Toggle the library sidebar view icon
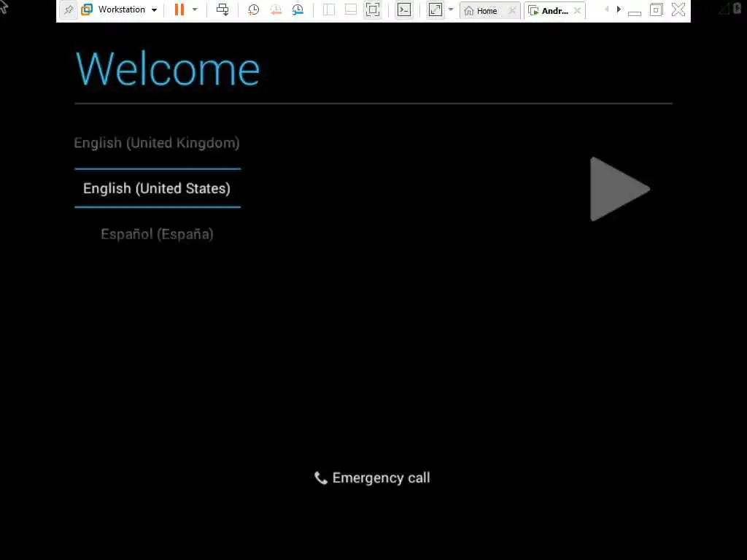747x560 pixels. tap(329, 9)
